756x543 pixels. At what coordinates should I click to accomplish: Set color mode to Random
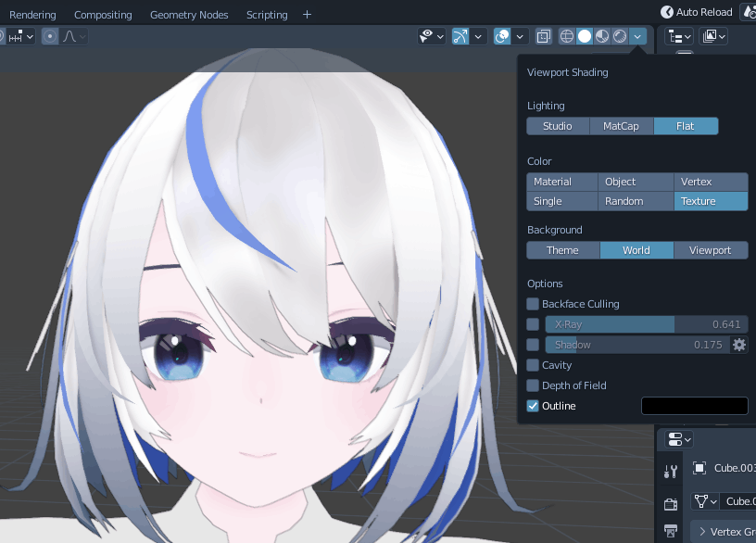(636, 201)
